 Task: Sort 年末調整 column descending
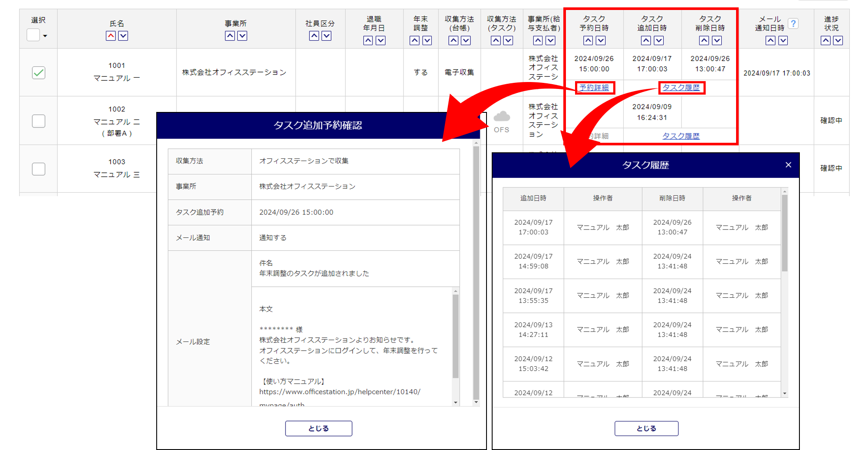(x=427, y=40)
